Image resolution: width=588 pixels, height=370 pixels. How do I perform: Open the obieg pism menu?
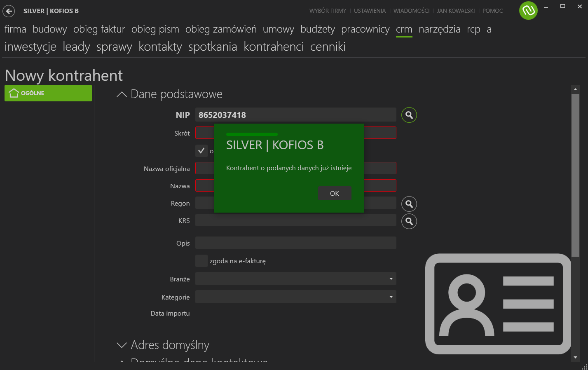pos(155,29)
